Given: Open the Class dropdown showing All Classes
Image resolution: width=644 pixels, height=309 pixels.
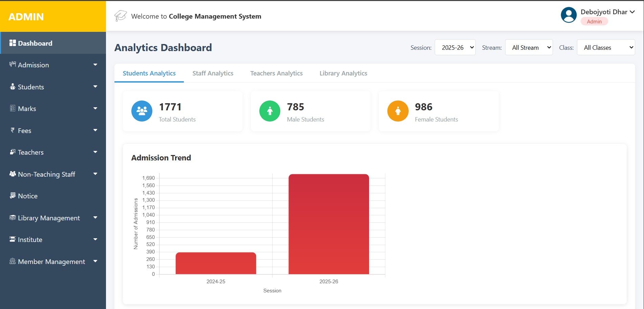Looking at the screenshot, I should pos(605,47).
